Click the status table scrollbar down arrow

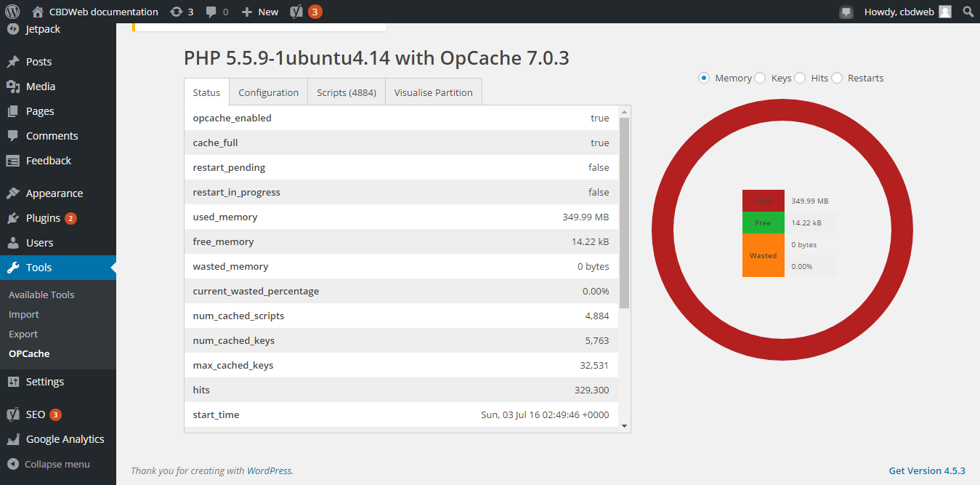tap(624, 426)
